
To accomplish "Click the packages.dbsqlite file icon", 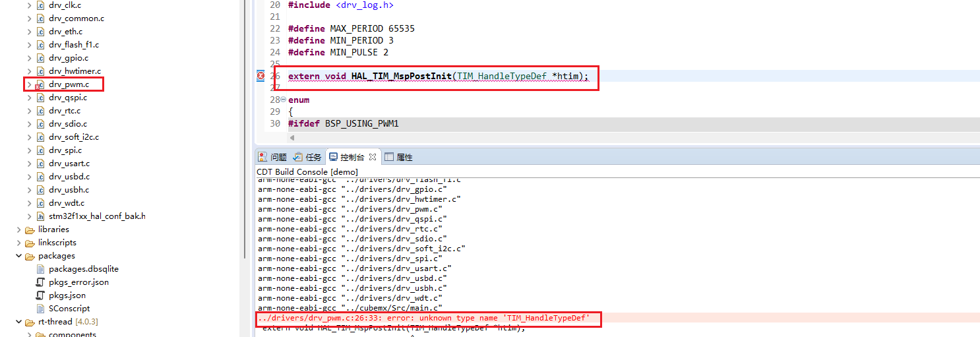I will click(40, 269).
